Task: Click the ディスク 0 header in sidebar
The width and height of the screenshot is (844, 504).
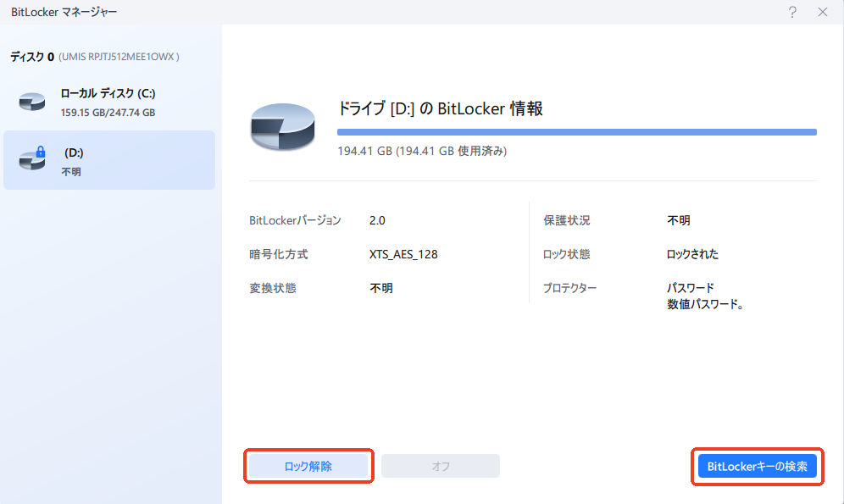Action: click(x=32, y=57)
